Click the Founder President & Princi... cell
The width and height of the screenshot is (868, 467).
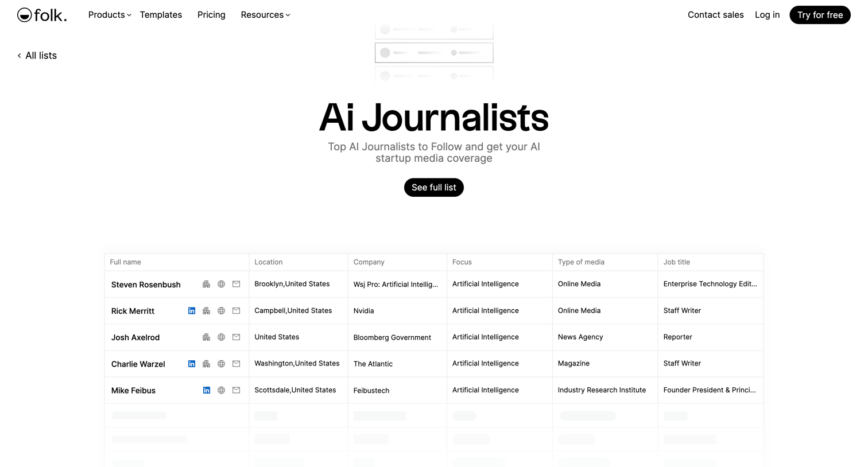[710, 390]
